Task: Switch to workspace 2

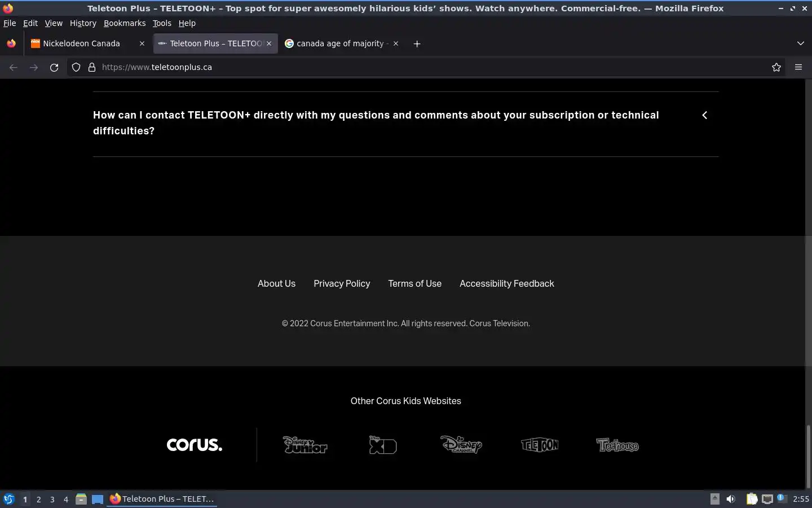Action: coord(38,499)
